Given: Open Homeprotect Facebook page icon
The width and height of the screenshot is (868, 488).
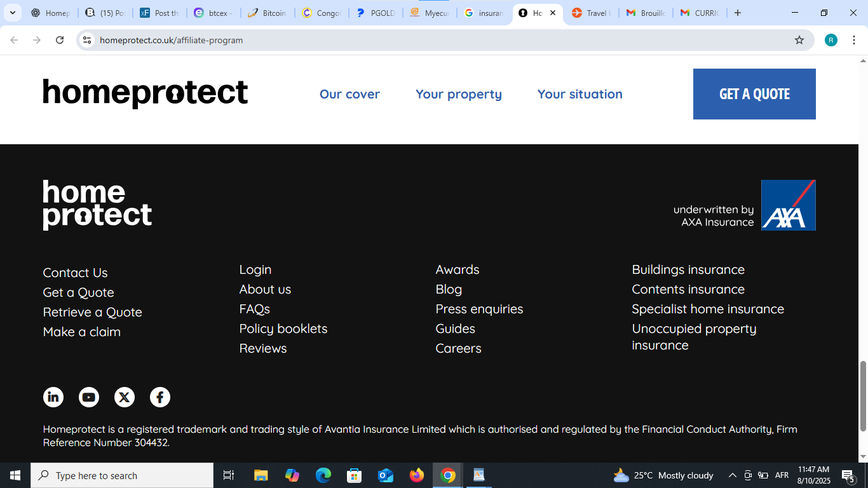Looking at the screenshot, I should [x=160, y=397].
